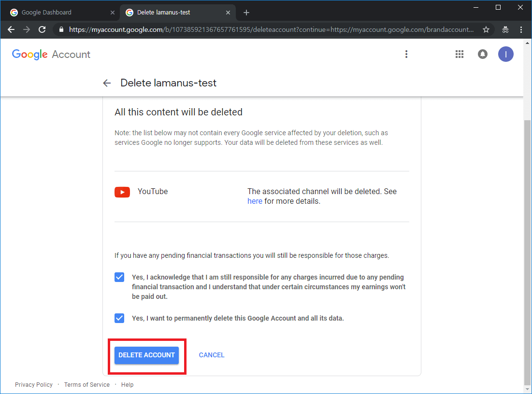Uncheck the permanently delete account checkbox
The height and width of the screenshot is (394, 532).
coord(119,318)
